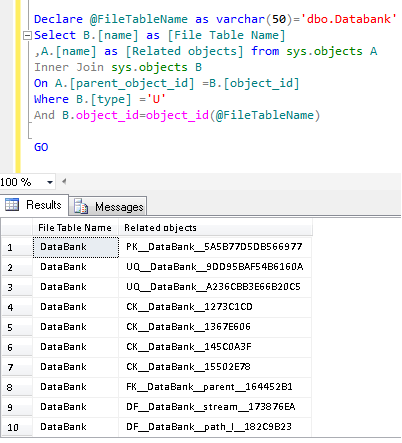Click the Results grid icon
This screenshot has height=443, width=402.
pos(12,204)
